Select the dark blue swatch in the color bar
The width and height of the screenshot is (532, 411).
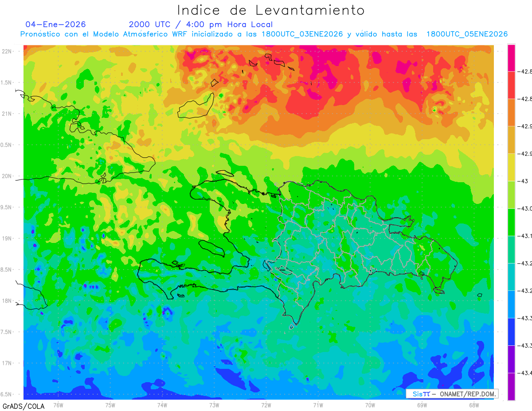point(511,332)
